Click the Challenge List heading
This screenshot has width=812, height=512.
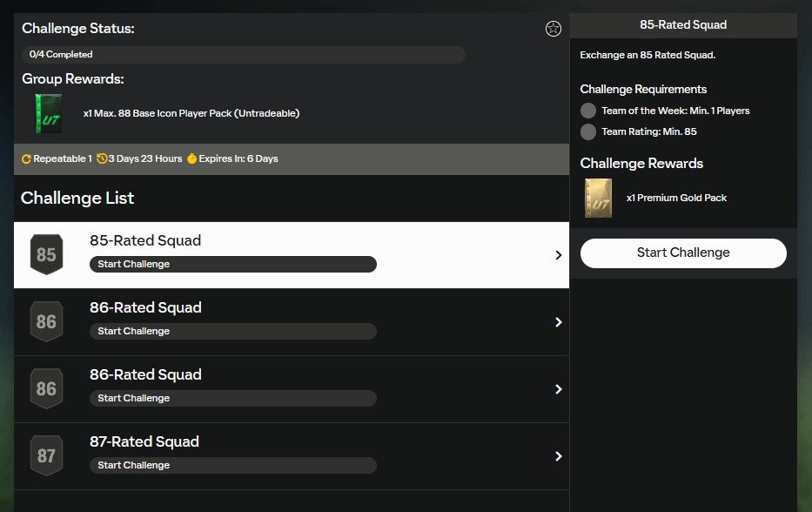(77, 198)
